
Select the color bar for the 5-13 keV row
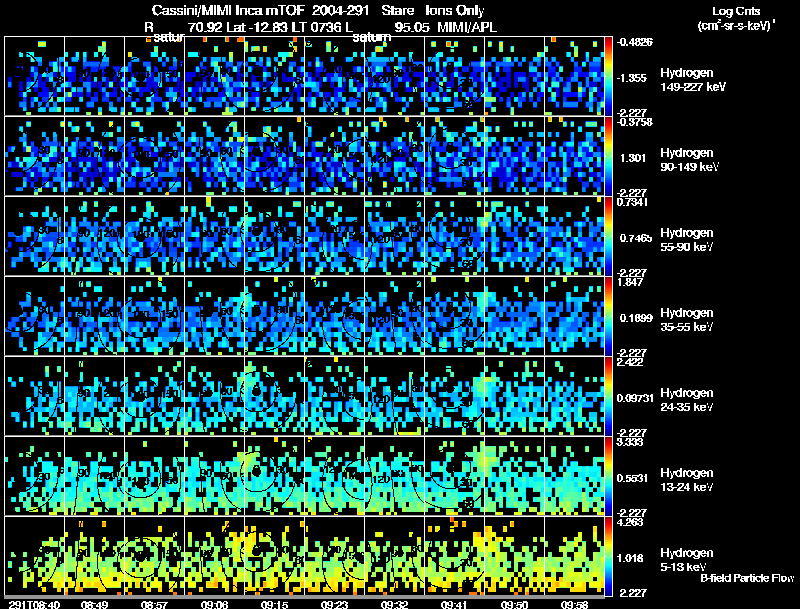coord(608,556)
